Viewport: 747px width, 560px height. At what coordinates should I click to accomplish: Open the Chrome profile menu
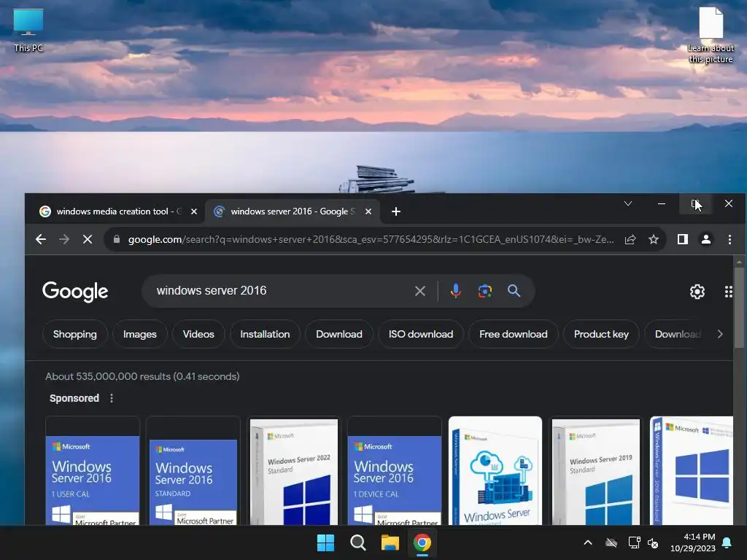[706, 239]
